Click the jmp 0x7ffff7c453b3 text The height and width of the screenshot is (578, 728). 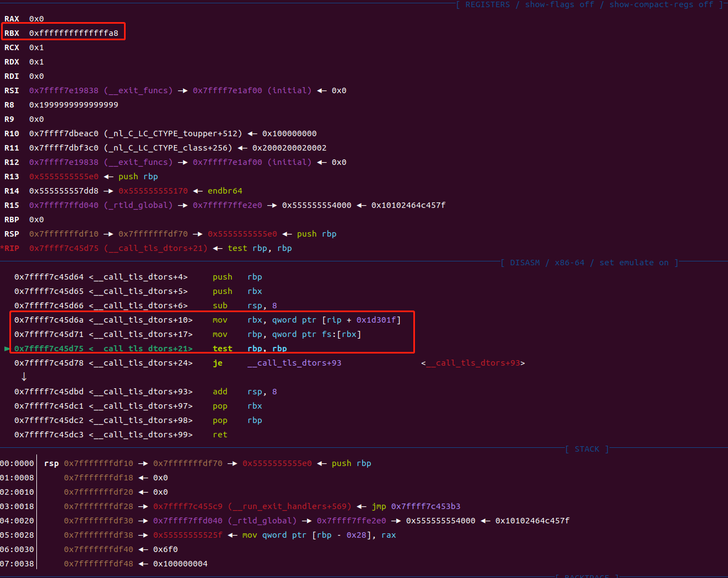click(416, 506)
